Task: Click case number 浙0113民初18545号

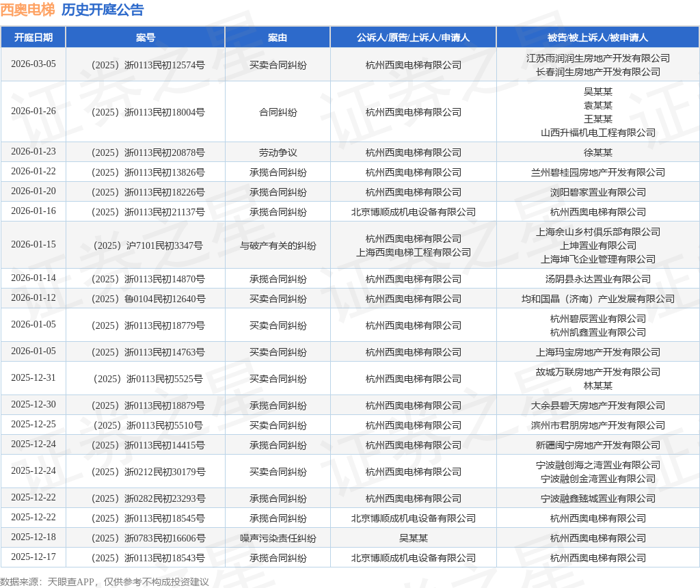Action: pyautogui.click(x=148, y=518)
